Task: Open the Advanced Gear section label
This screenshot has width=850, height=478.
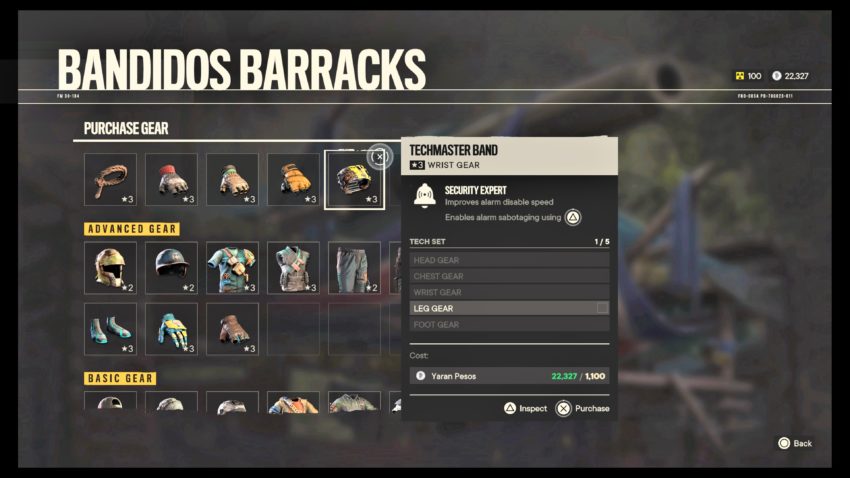Action: click(x=132, y=229)
